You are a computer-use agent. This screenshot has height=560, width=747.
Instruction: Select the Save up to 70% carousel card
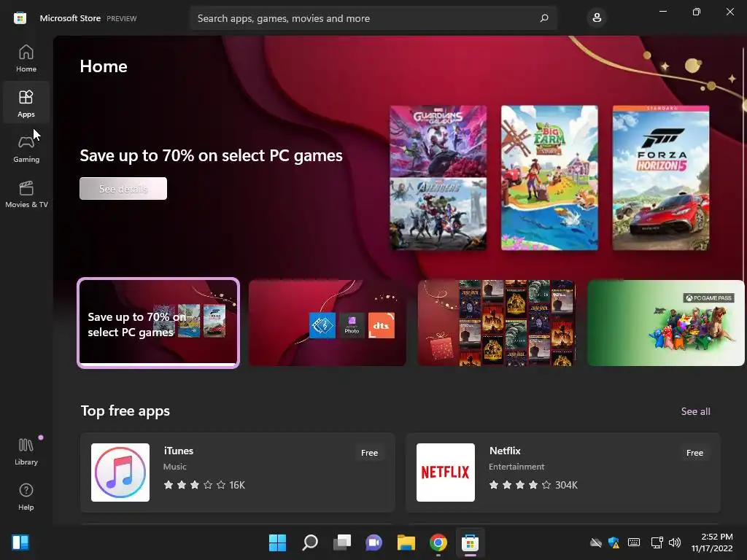158,323
